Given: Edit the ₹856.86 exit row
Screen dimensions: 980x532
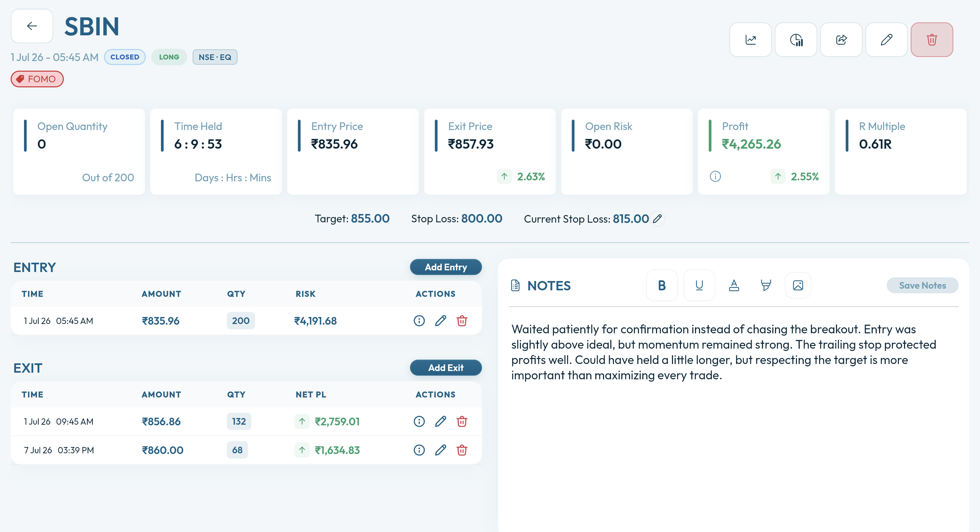Looking at the screenshot, I should tap(440, 422).
